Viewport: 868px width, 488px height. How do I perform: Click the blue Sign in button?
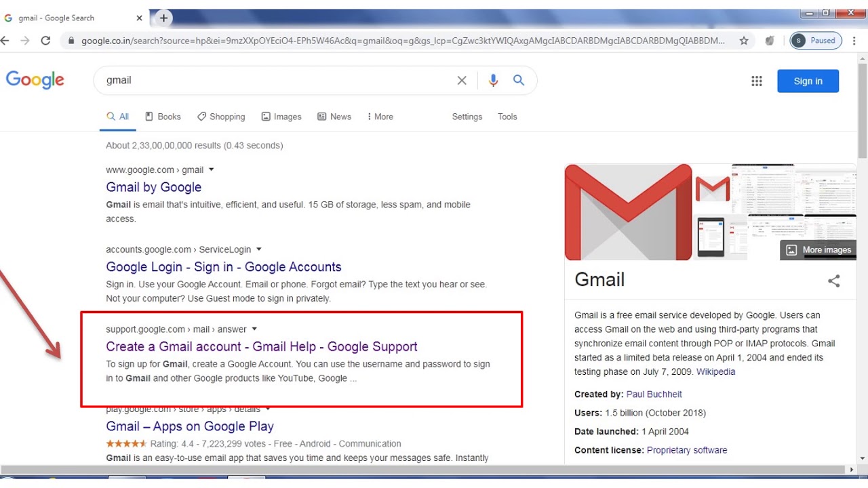click(808, 81)
